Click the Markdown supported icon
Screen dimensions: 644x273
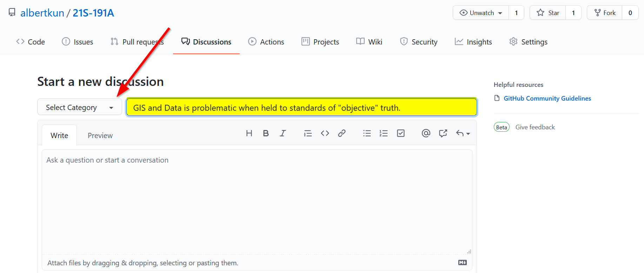pyautogui.click(x=463, y=262)
